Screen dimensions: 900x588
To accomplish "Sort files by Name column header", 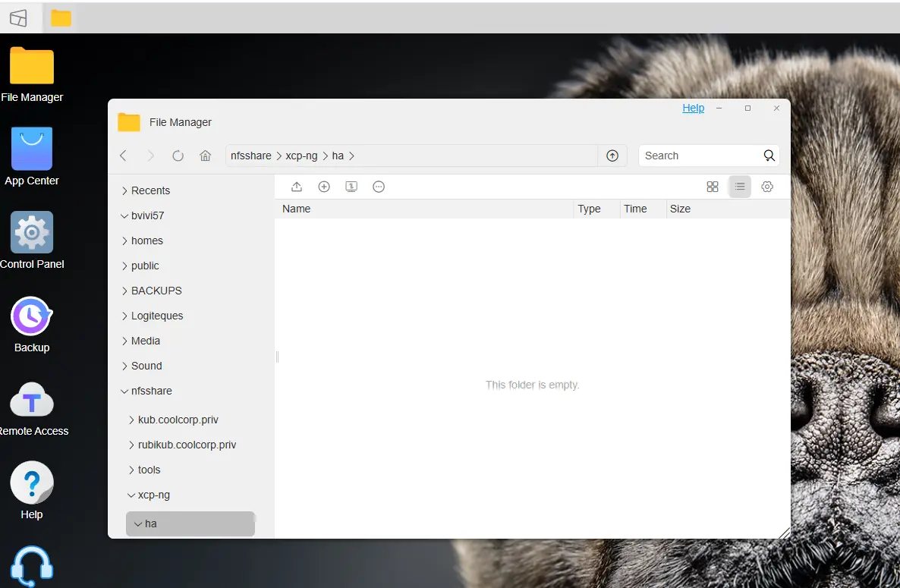I will click(297, 209).
